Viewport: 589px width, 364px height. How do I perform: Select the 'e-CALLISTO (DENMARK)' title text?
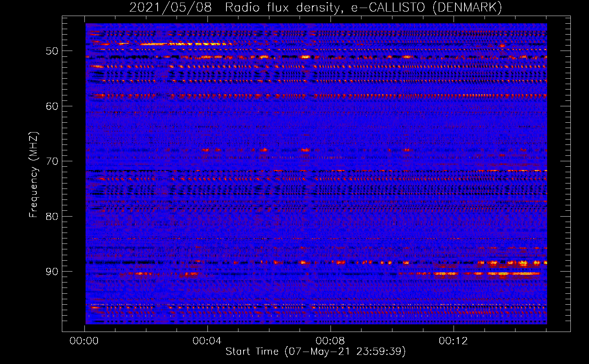(427, 8)
